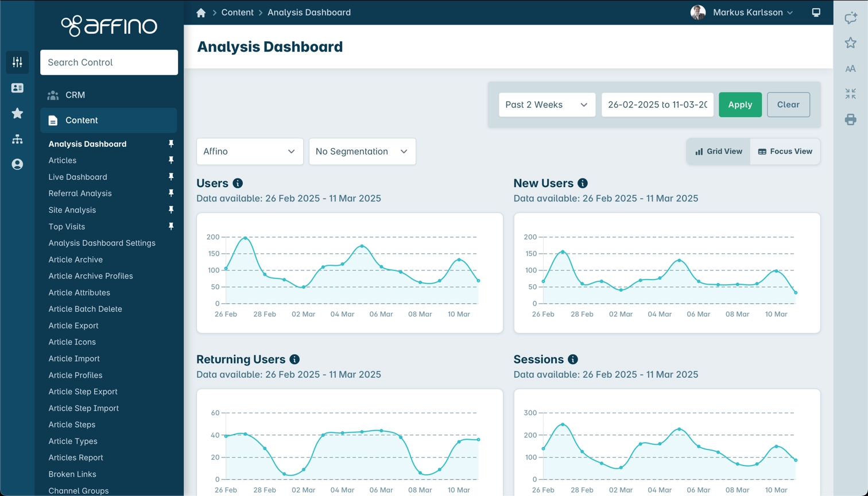Go to the home breadcrumb icon
The width and height of the screenshot is (868, 496).
201,13
